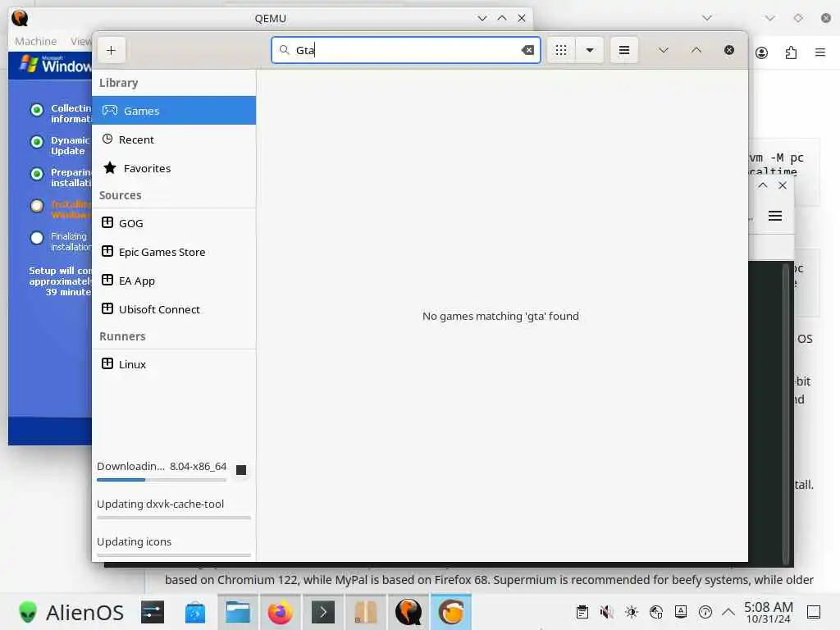This screenshot has width=840, height=630.
Task: Open the network tray icon
Action: point(655,612)
